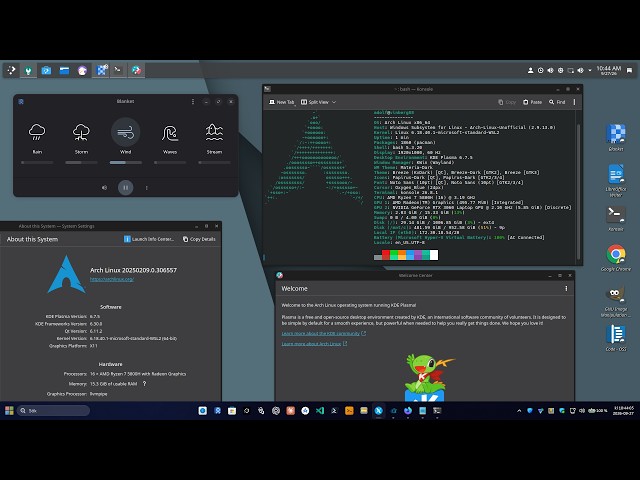The image size is (640, 480).
Task: Open the Windows Start menu
Action: click(x=9, y=411)
